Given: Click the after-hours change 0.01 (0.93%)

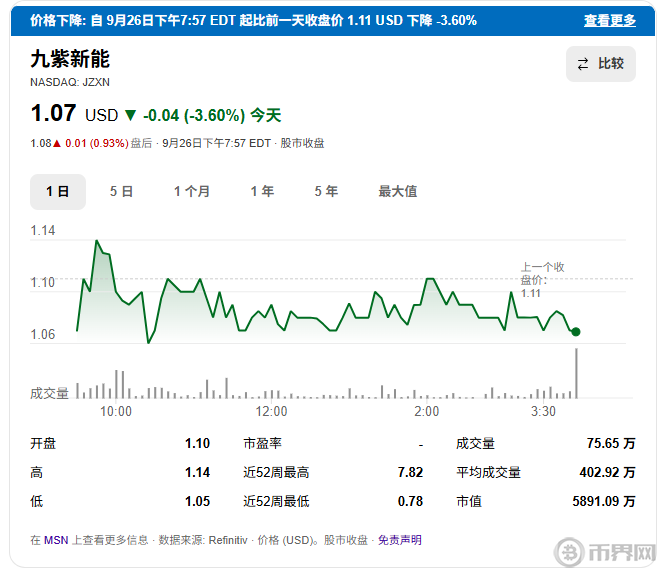Looking at the screenshot, I should pos(97,143).
